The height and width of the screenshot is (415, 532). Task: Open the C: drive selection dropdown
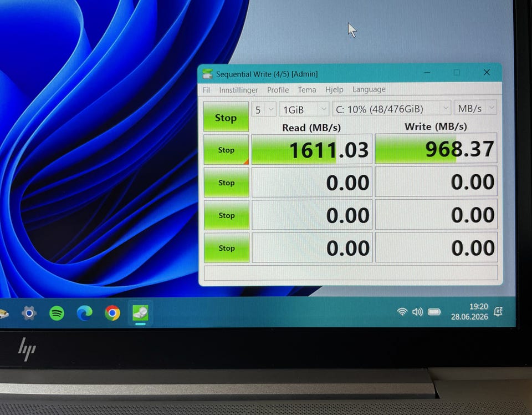[x=391, y=109]
